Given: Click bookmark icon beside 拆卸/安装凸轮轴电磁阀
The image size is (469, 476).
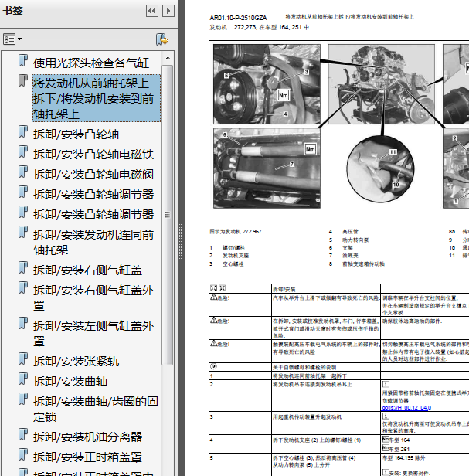Looking at the screenshot, I should pos(22,172).
